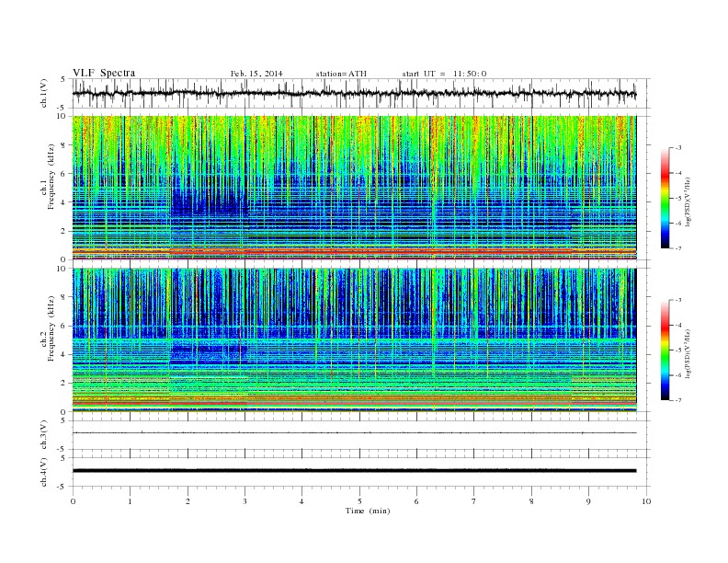Viewport: 728px width, 563px height.
Task: Click the "2" tick on time axis
Action: pos(188,501)
